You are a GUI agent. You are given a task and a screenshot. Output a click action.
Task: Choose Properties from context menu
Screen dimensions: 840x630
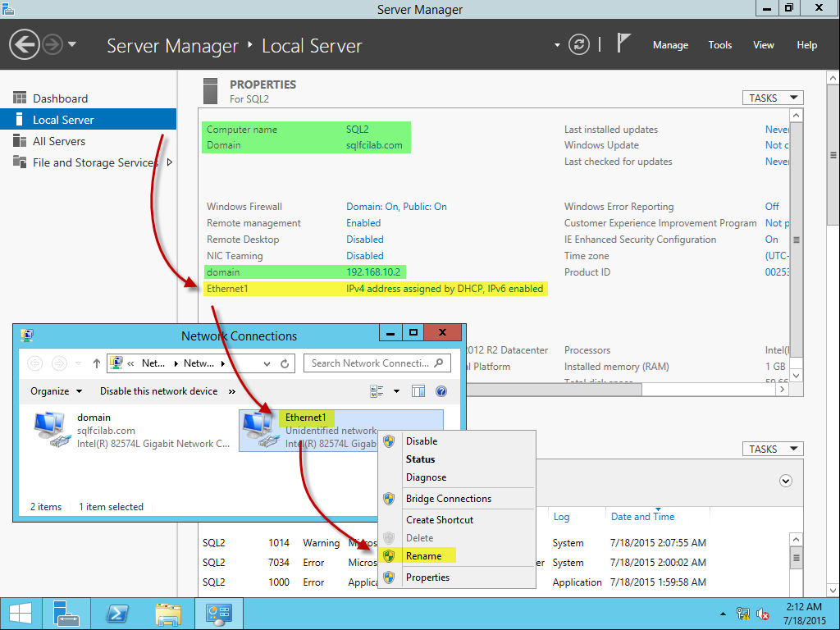[457, 577]
